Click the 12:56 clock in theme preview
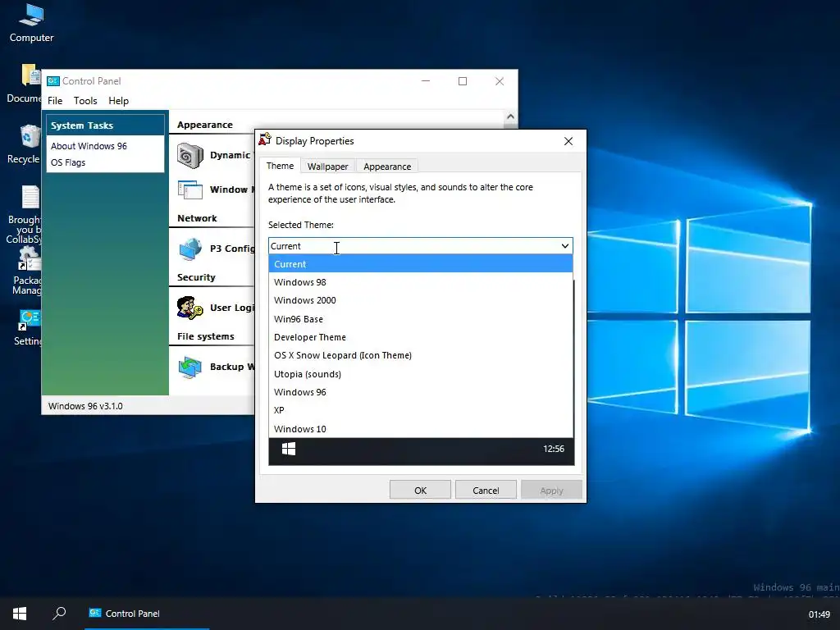 (554, 449)
